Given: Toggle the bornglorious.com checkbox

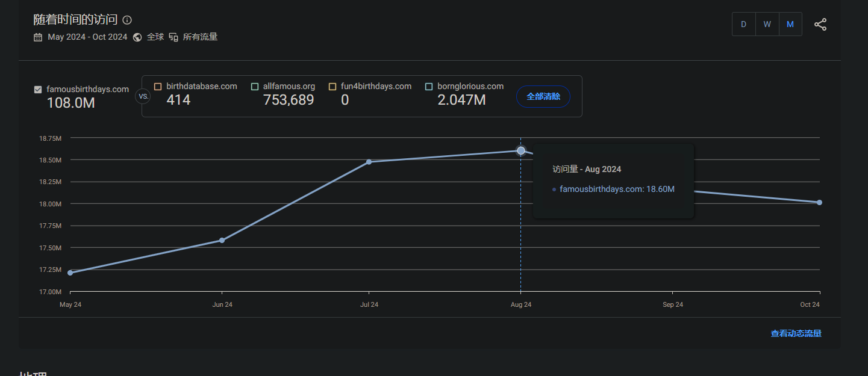Looking at the screenshot, I should [x=429, y=87].
